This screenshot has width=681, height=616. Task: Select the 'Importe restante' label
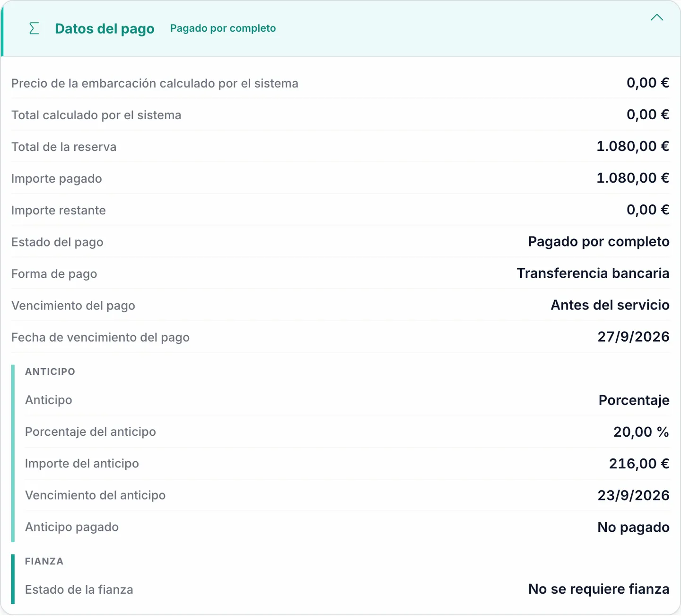click(x=59, y=210)
